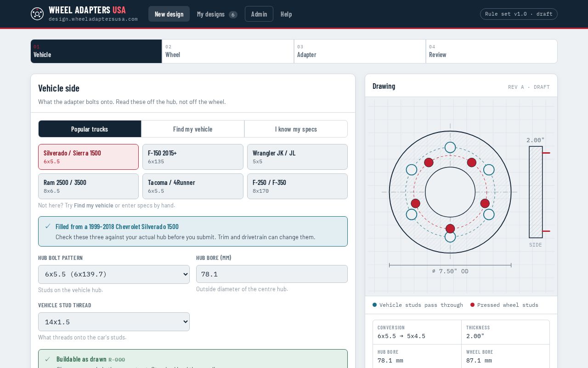
Task: Go to step 03 Adapter
Action: (360, 51)
